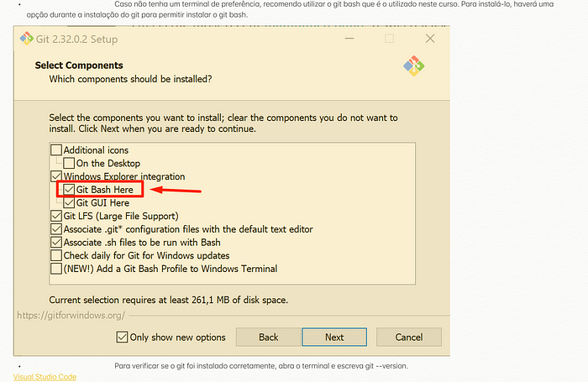Close the Git 2.32.0.2 Setup window

430,39
